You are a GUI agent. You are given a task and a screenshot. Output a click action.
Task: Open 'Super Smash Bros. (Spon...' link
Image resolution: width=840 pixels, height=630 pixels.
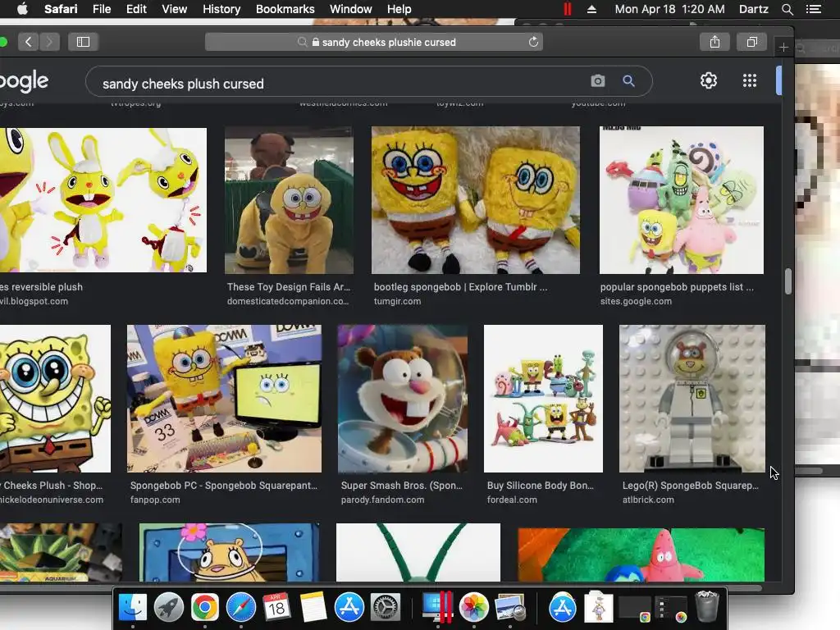(401, 486)
